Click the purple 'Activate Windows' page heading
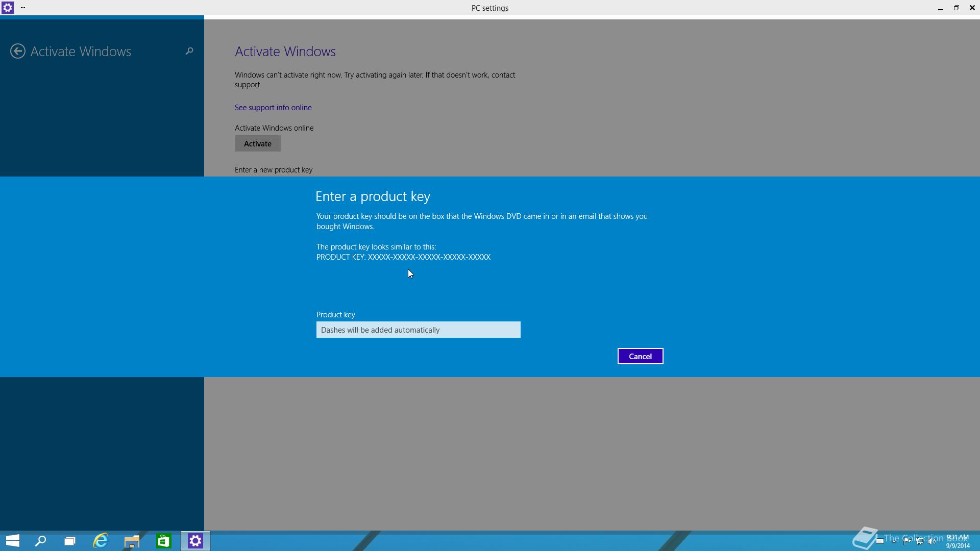Screen dimensions: 980x551 [x=285, y=52]
